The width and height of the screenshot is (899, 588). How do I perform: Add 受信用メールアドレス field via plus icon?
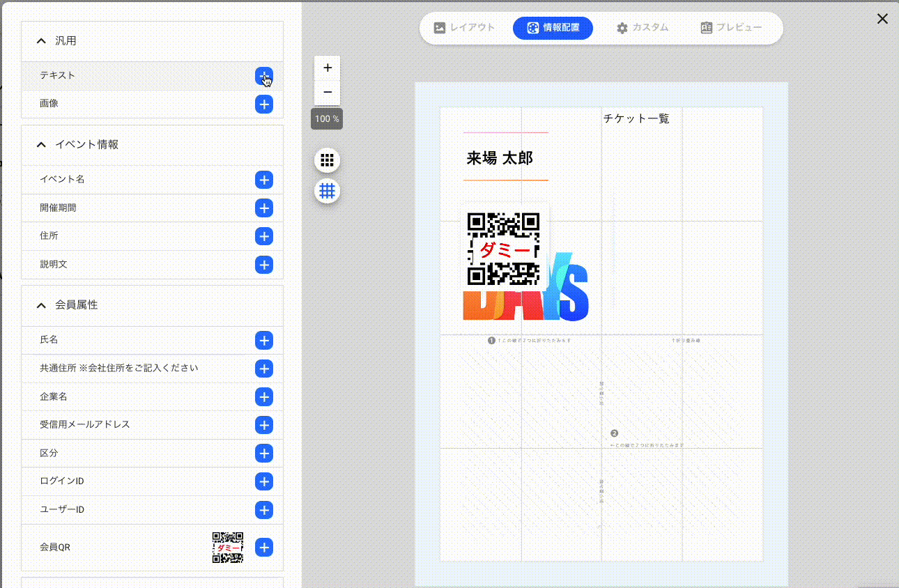(x=263, y=425)
